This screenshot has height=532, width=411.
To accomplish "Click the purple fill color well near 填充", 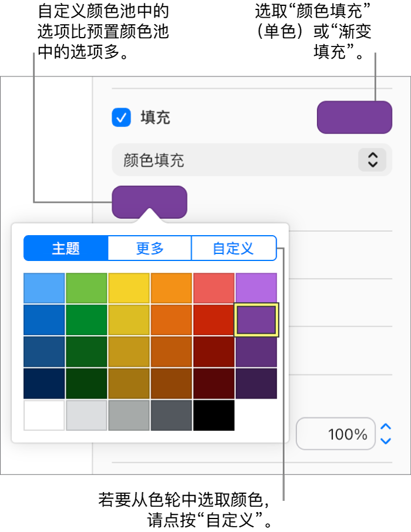I will tap(354, 117).
